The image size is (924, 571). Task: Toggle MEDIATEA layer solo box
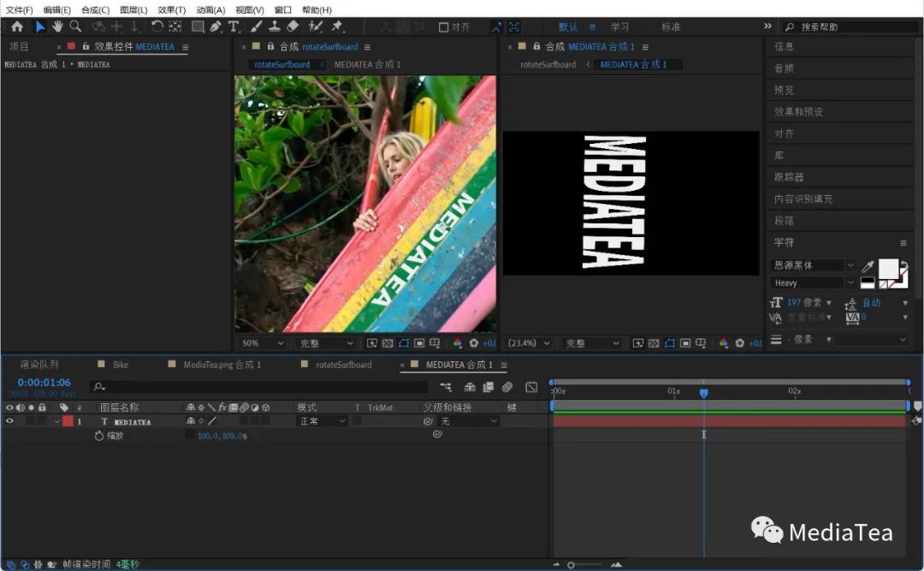31,421
